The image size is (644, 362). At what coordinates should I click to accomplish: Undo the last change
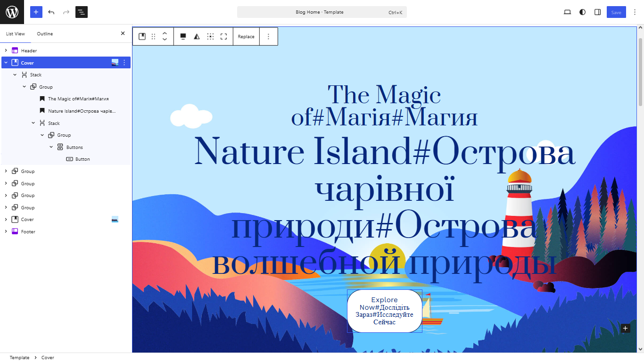51,12
